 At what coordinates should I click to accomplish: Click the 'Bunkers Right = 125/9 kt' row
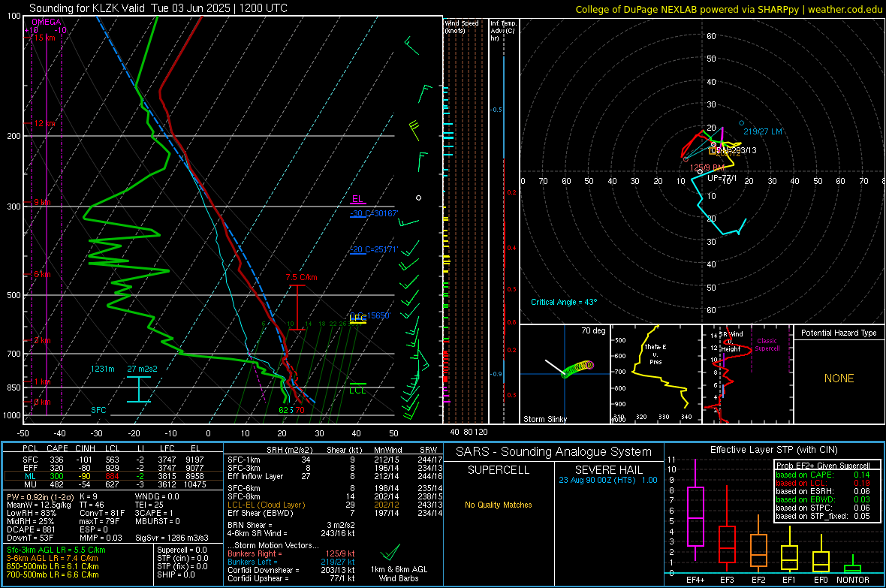click(x=291, y=553)
